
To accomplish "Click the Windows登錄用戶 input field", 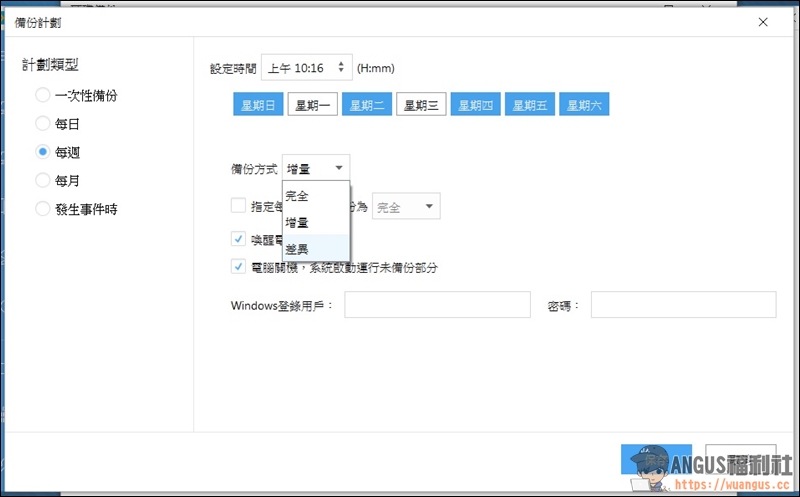I will pyautogui.click(x=437, y=305).
